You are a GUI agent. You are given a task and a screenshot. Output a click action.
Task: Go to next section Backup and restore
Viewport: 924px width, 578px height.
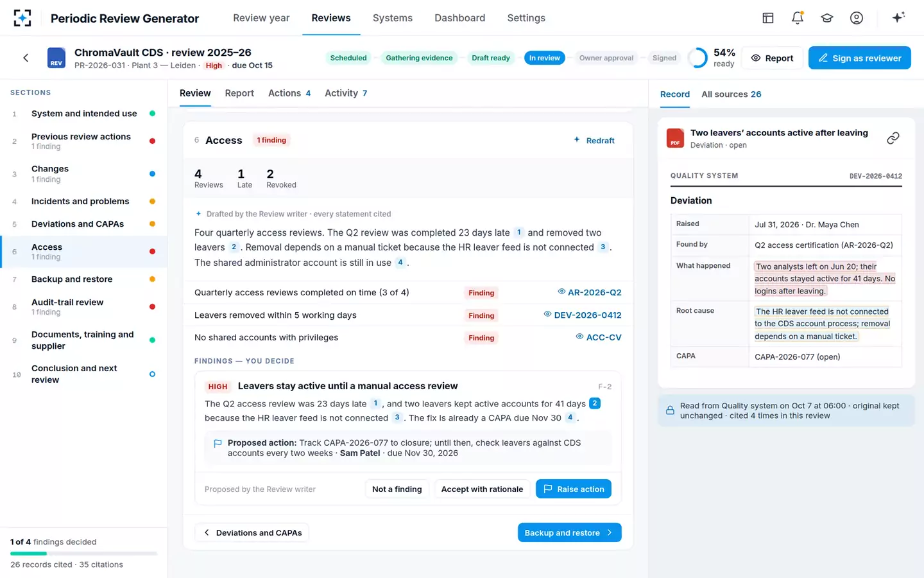tap(570, 532)
